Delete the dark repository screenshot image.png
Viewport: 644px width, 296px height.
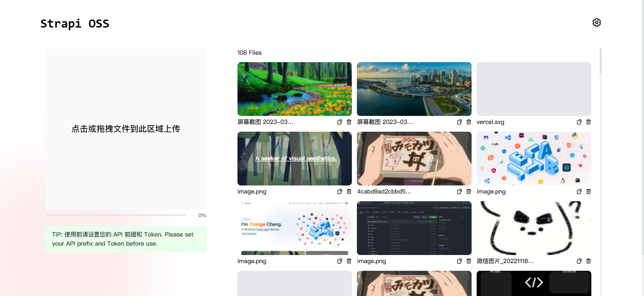(x=469, y=261)
